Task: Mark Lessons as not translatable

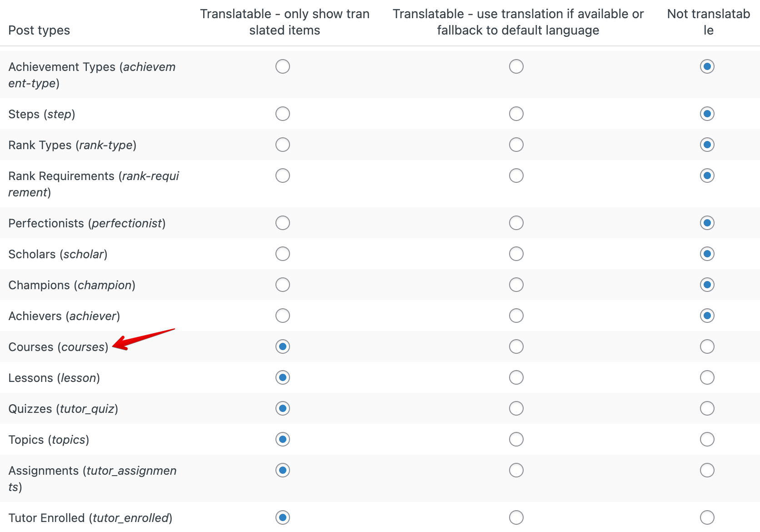Action: tap(707, 377)
